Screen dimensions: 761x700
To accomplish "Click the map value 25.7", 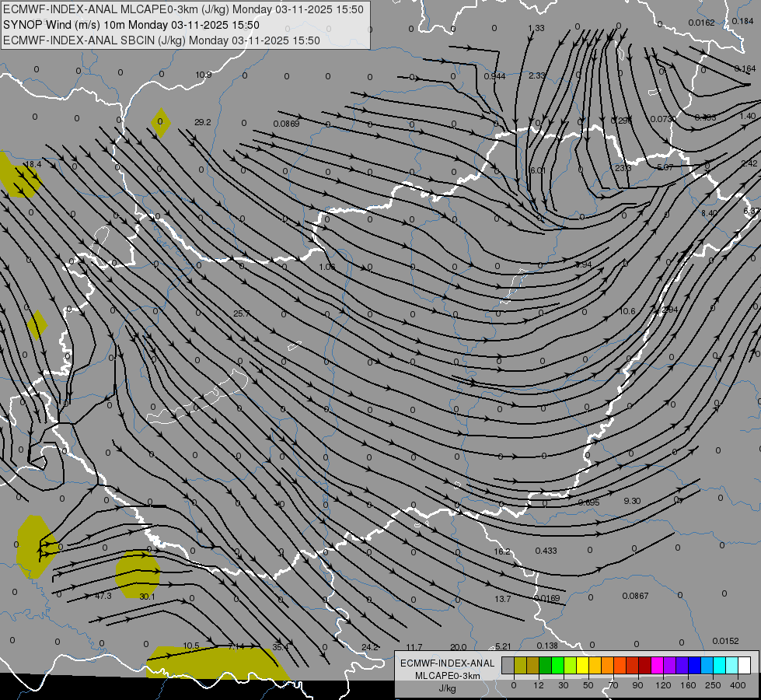I will tap(241, 313).
